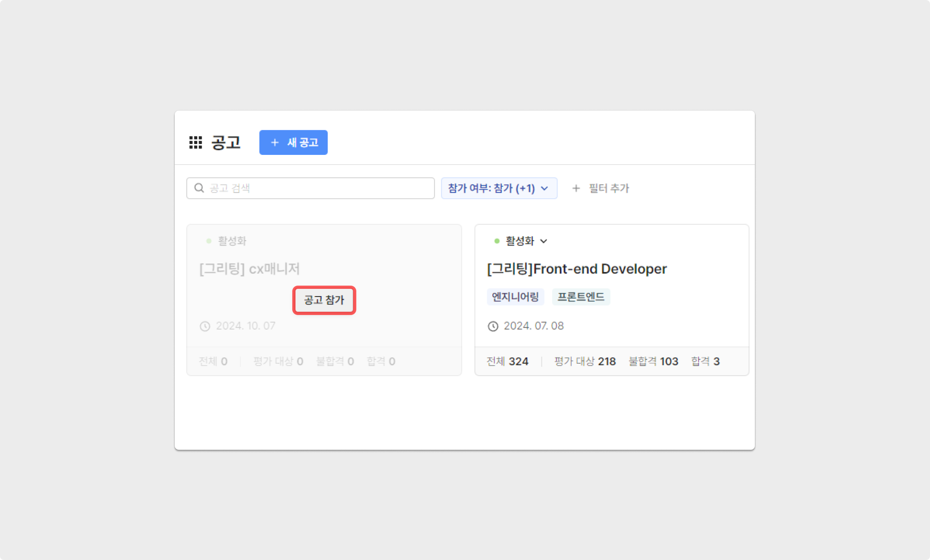Click green status dot on Front-end Developer card
Image resolution: width=930 pixels, height=560 pixels.
coord(497,241)
